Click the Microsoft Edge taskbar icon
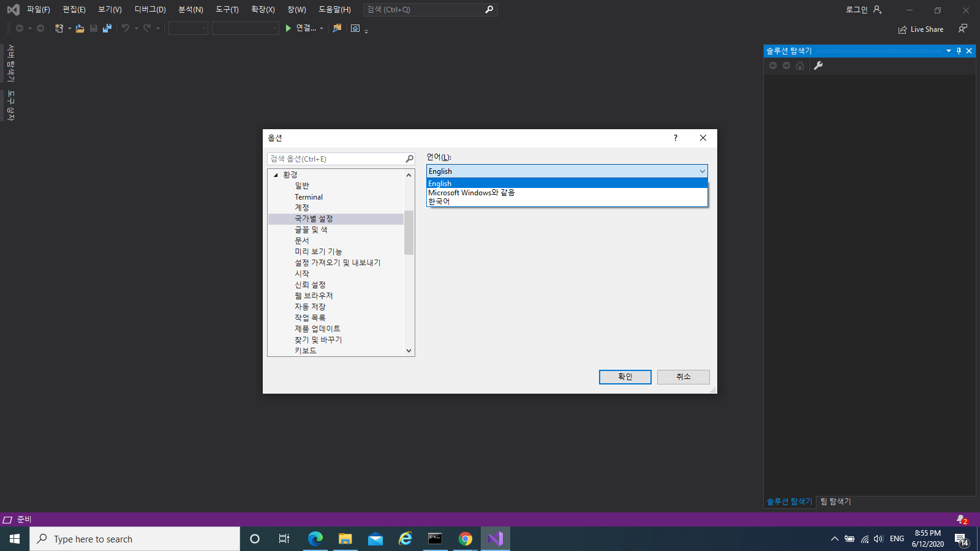Screen dimensions: 980x551 [315, 539]
